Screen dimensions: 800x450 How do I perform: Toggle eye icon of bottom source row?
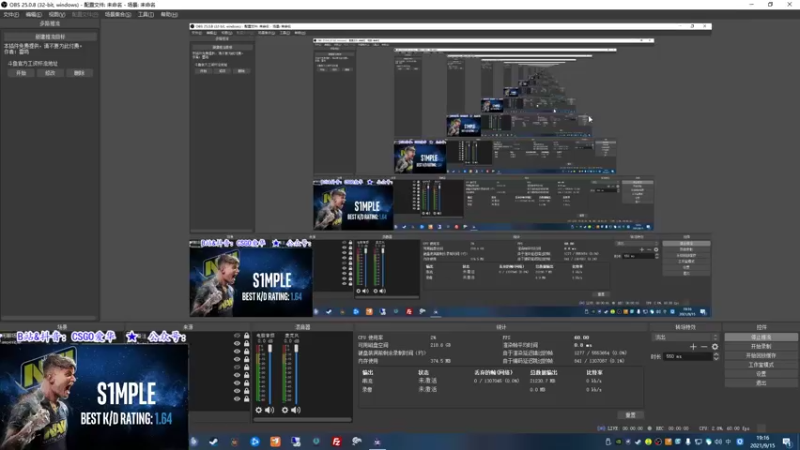coord(237,398)
